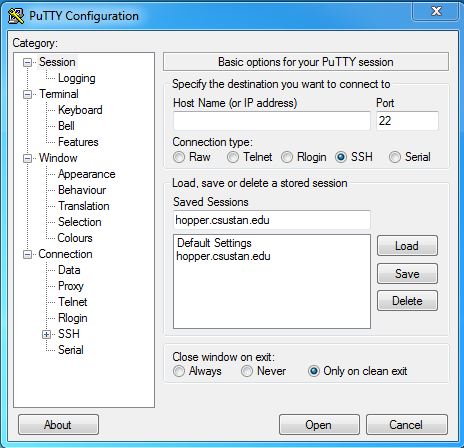Collapse the Terminal tree node
464x448 pixels.
pyautogui.click(x=27, y=94)
